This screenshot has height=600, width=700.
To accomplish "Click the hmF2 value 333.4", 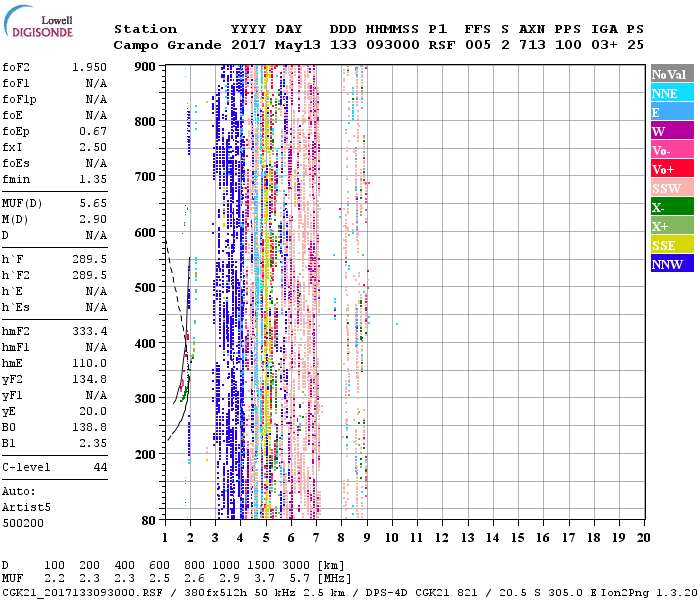I will click(x=89, y=331).
